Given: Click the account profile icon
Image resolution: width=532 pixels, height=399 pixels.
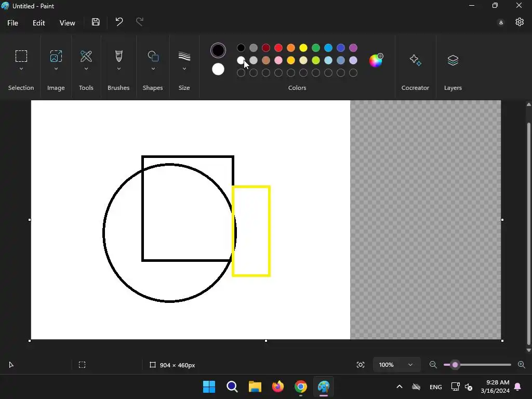Looking at the screenshot, I should pyautogui.click(x=501, y=22).
